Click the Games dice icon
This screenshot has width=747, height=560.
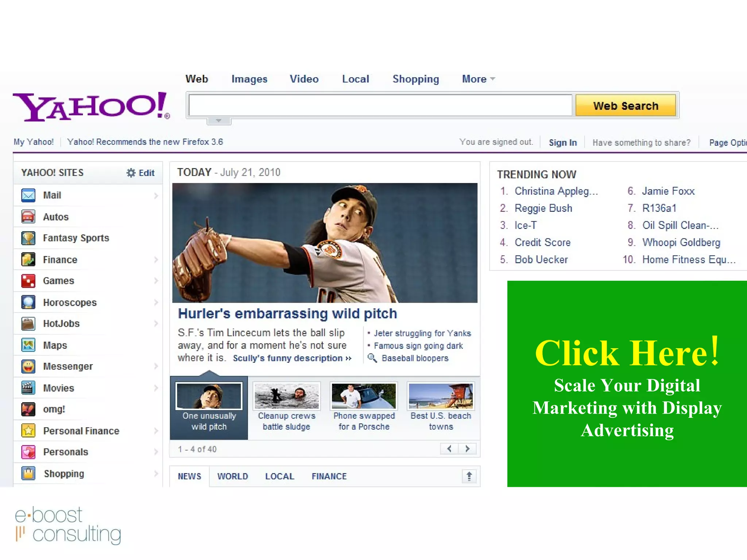pyautogui.click(x=28, y=281)
